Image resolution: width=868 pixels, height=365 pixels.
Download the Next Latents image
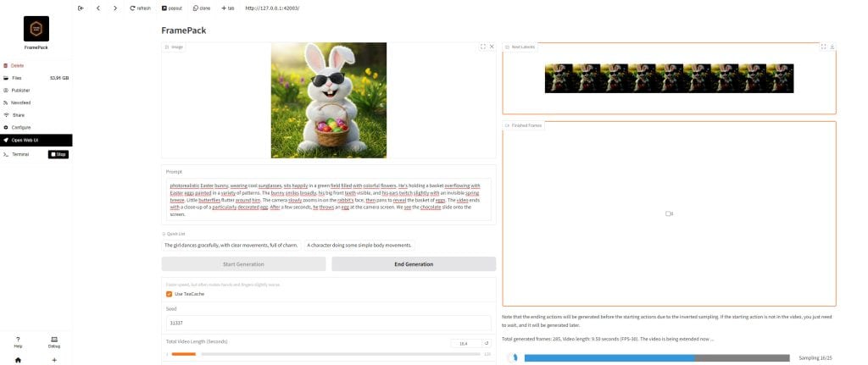(x=832, y=47)
